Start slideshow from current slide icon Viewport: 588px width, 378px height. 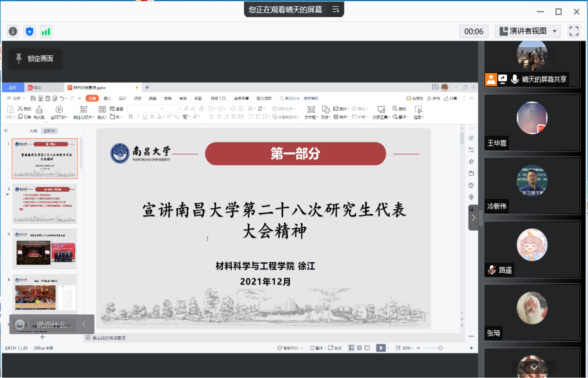(59, 110)
